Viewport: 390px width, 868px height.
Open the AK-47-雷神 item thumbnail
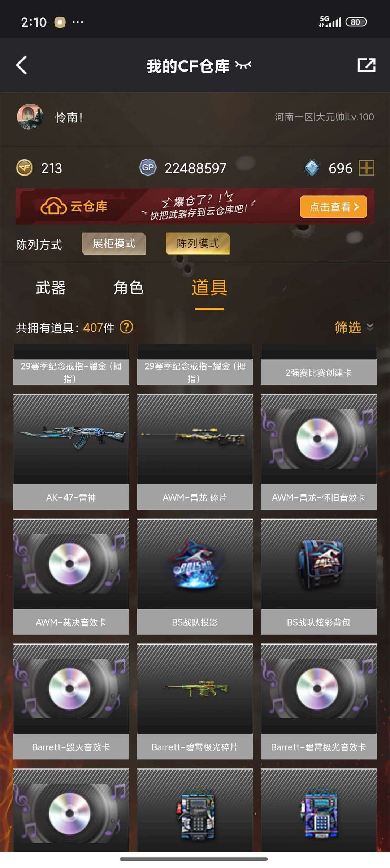71,439
